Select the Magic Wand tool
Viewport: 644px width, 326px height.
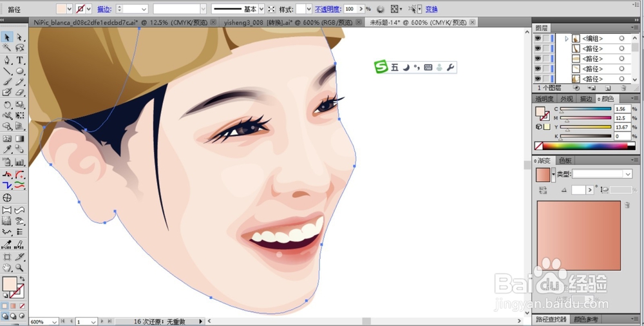7,48
